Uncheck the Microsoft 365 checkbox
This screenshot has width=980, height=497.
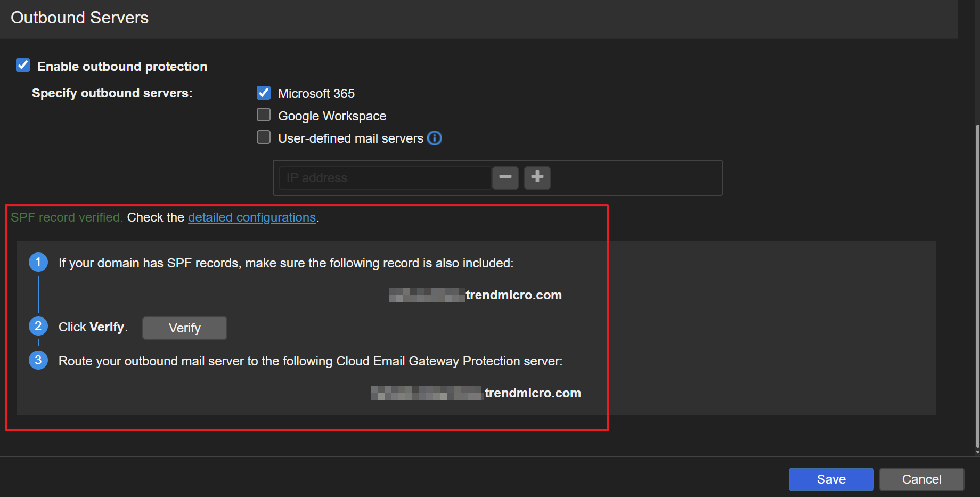(x=264, y=93)
